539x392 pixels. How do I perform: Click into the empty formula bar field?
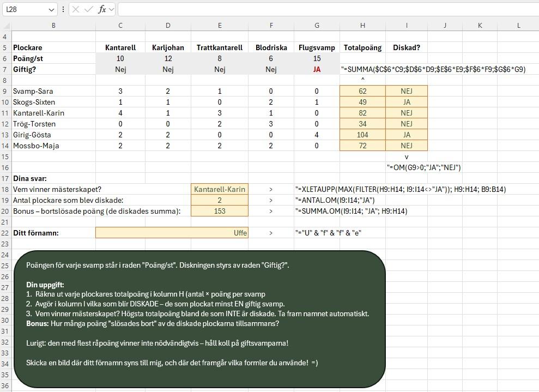pos(328,9)
